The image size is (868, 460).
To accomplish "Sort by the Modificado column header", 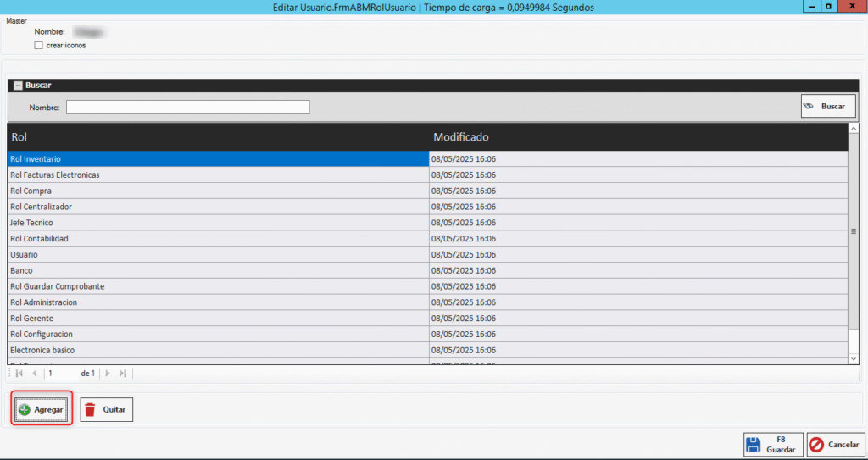I will pos(636,136).
